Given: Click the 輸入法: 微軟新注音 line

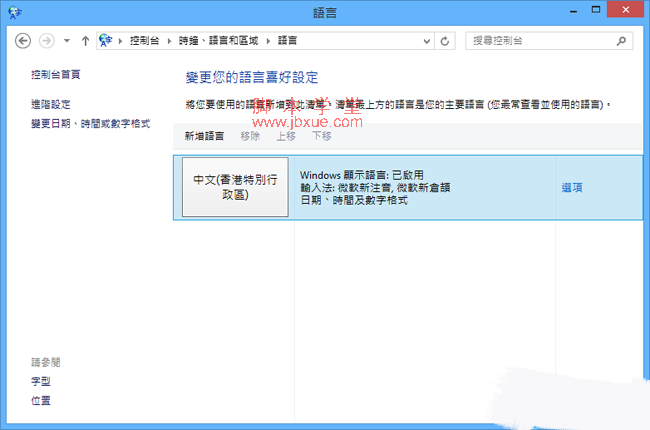Looking at the screenshot, I should pos(375,188).
